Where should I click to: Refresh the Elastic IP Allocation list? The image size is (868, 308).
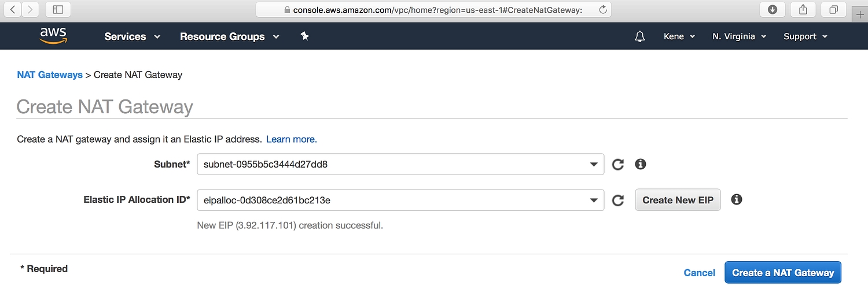click(618, 201)
